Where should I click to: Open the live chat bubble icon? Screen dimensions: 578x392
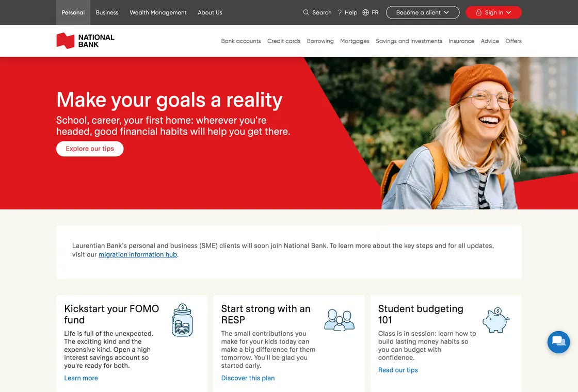tap(558, 342)
